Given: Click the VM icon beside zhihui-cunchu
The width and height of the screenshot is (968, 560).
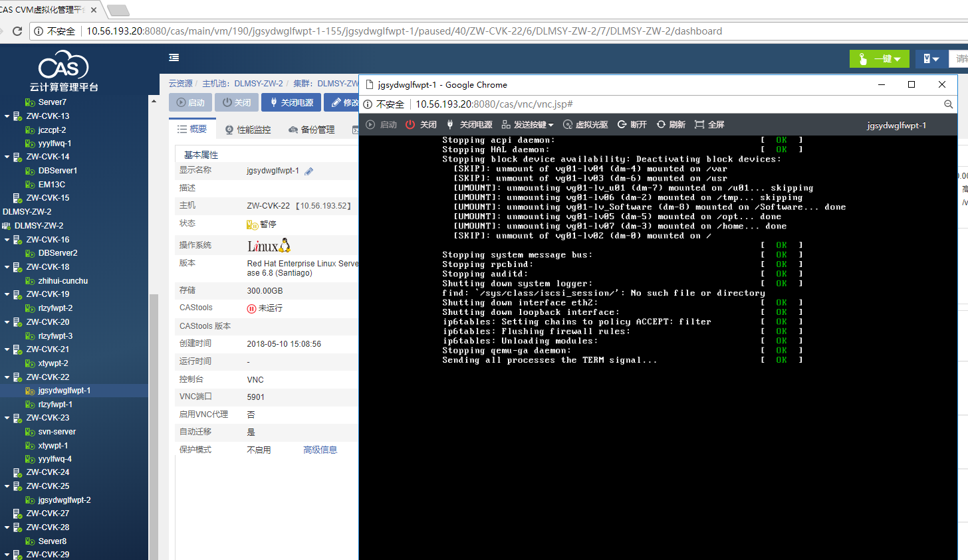Looking at the screenshot, I should click(30, 281).
